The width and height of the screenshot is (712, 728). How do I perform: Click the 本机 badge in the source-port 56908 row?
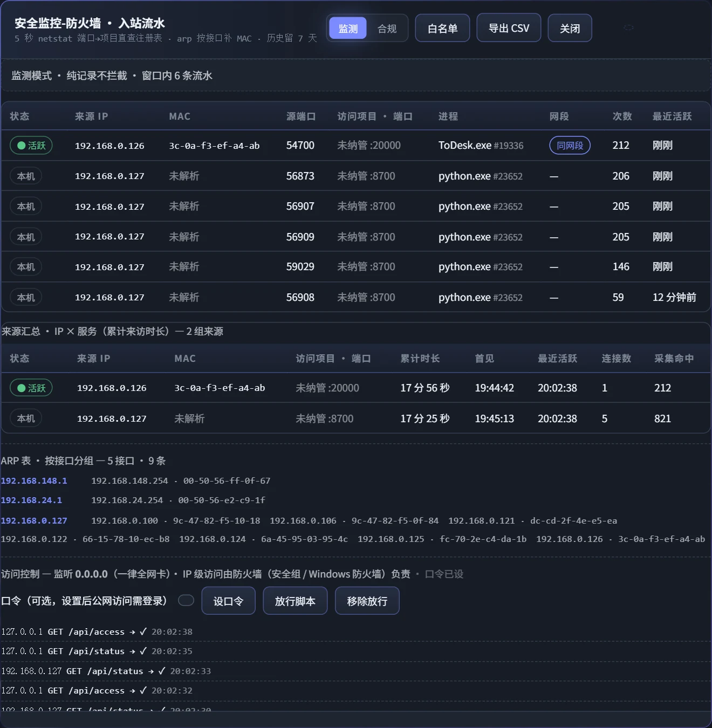click(x=26, y=298)
